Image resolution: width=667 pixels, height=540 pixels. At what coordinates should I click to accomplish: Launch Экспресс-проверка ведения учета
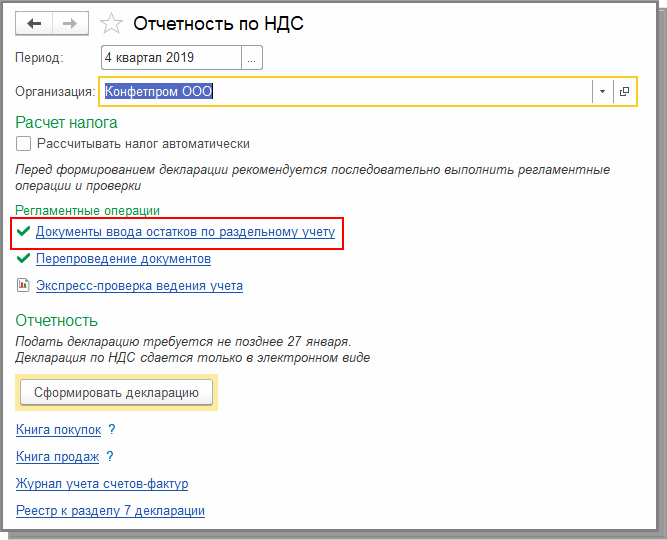pos(139,286)
